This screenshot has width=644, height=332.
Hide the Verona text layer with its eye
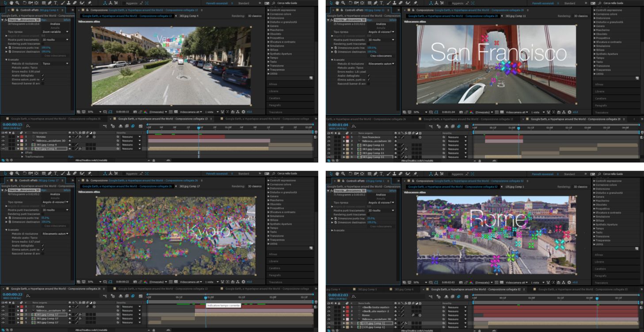(3, 137)
